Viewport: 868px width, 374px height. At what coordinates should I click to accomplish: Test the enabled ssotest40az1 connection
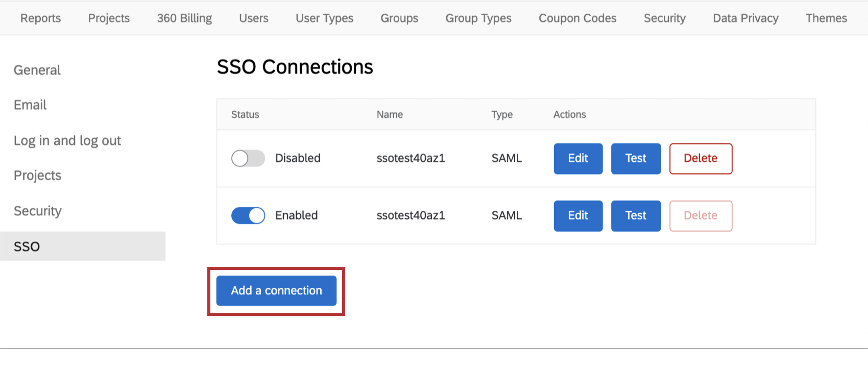pos(636,216)
